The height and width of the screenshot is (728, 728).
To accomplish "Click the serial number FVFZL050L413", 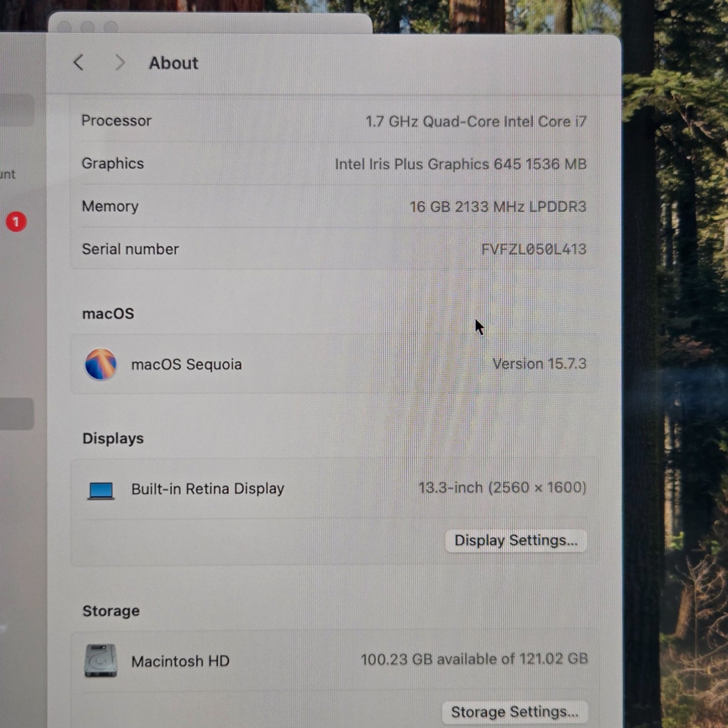I will [x=533, y=249].
